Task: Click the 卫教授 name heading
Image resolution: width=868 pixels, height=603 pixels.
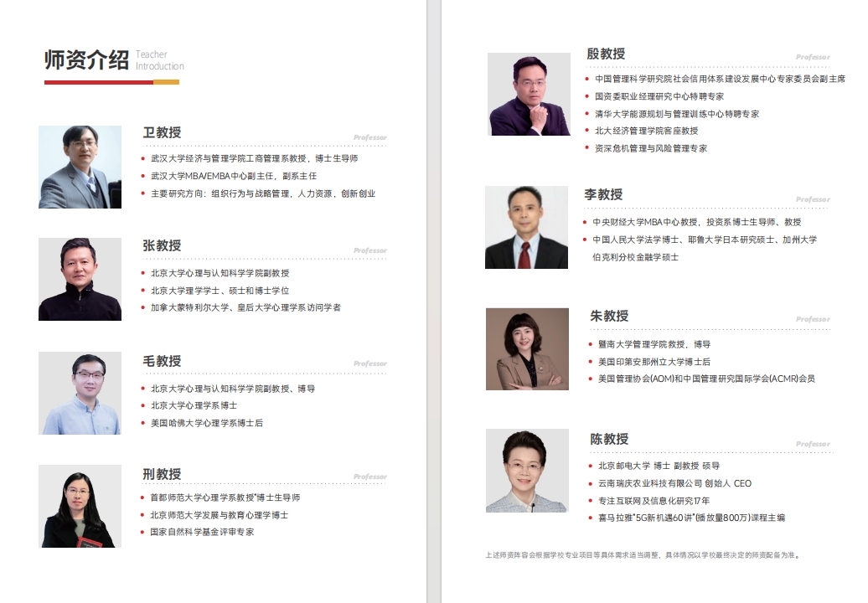Action: click(162, 132)
